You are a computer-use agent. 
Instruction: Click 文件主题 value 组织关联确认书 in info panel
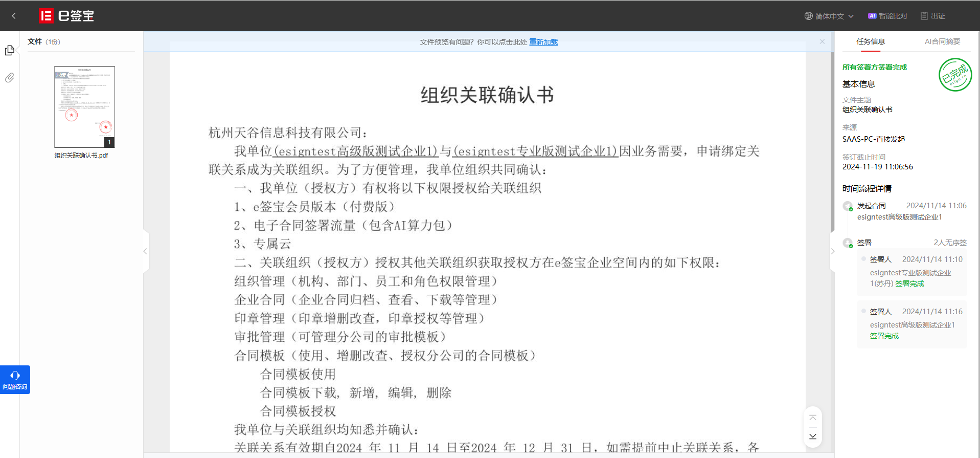[x=868, y=110]
